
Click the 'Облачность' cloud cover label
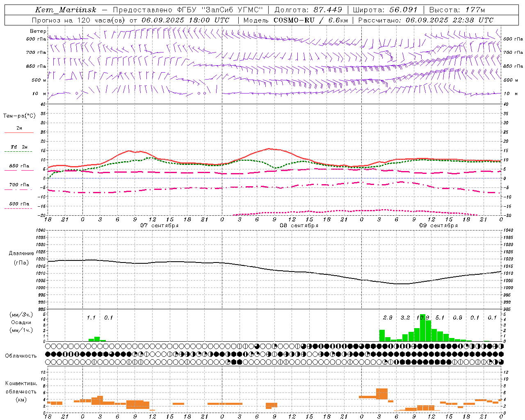pyautogui.click(x=21, y=356)
